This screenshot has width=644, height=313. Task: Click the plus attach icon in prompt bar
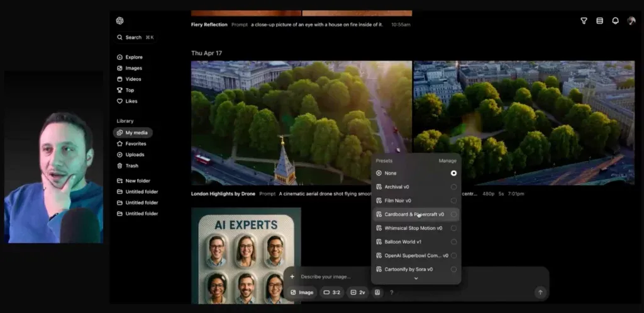[292, 276]
